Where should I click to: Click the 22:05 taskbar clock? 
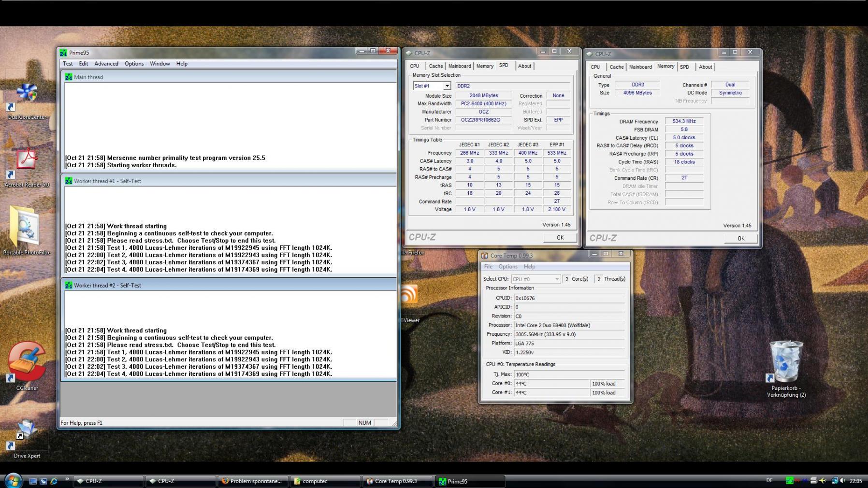point(855,481)
